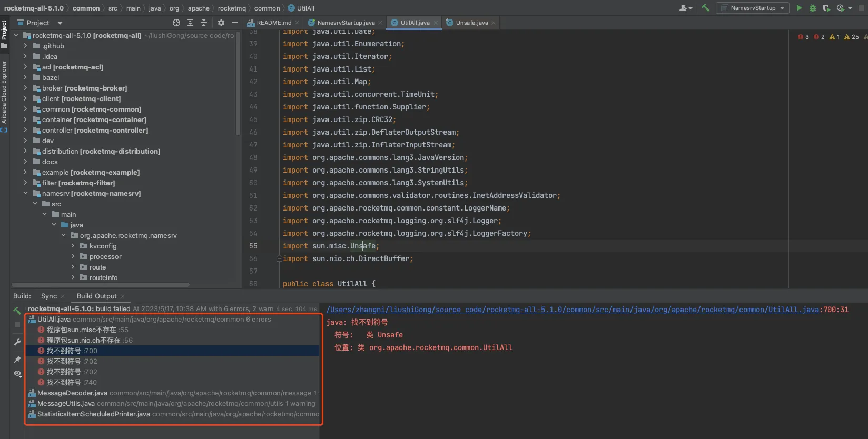The image size is (868, 439).
Task: Click Select Opened File crosshair icon
Action: pyautogui.click(x=176, y=23)
